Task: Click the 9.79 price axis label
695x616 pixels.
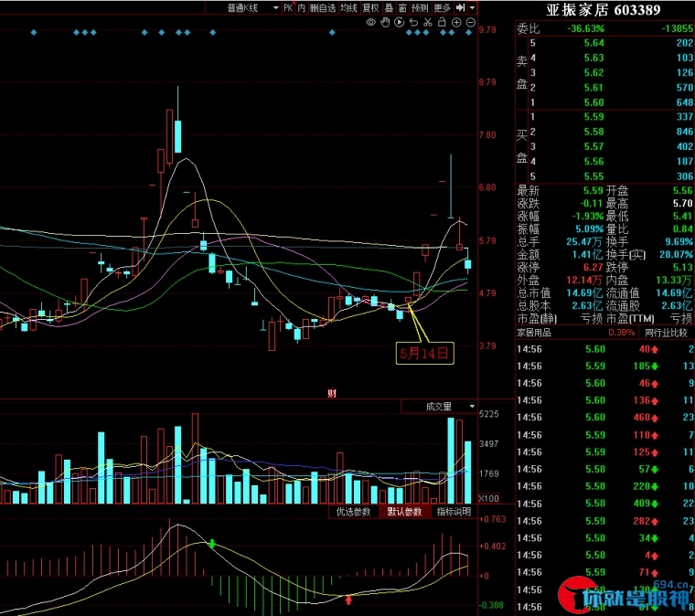Action: [x=487, y=29]
